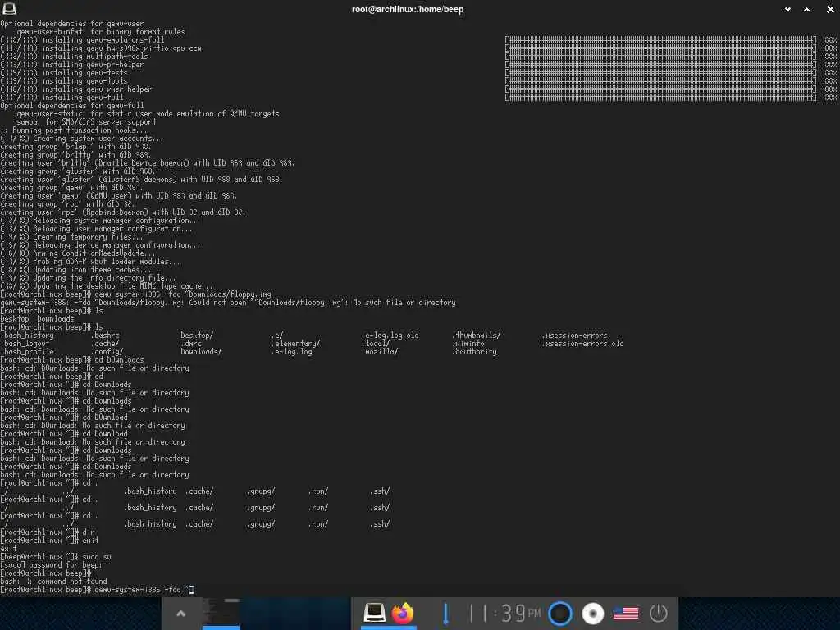Click the up-chevron button in terminal title bar

click(x=807, y=9)
